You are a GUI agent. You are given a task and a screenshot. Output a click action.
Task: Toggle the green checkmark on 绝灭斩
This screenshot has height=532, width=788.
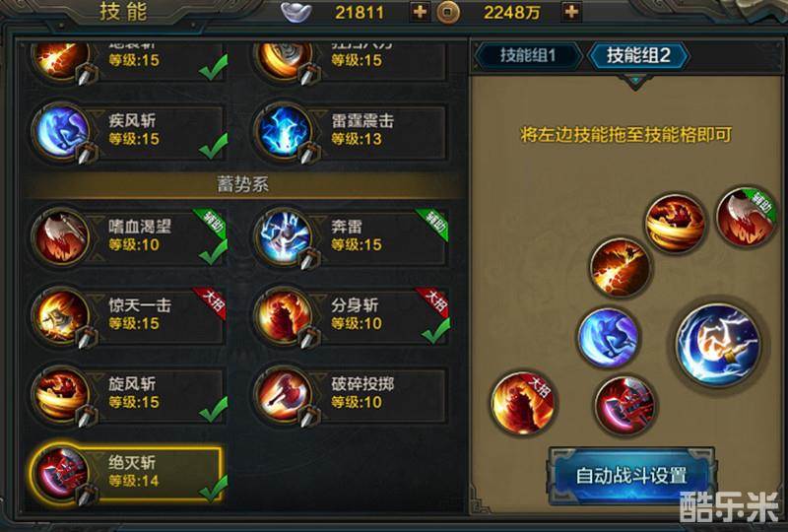213,489
